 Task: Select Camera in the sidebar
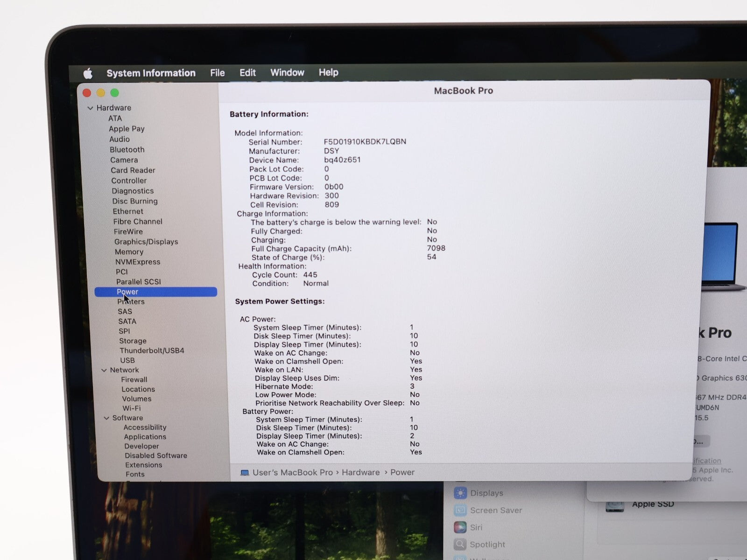[124, 160]
